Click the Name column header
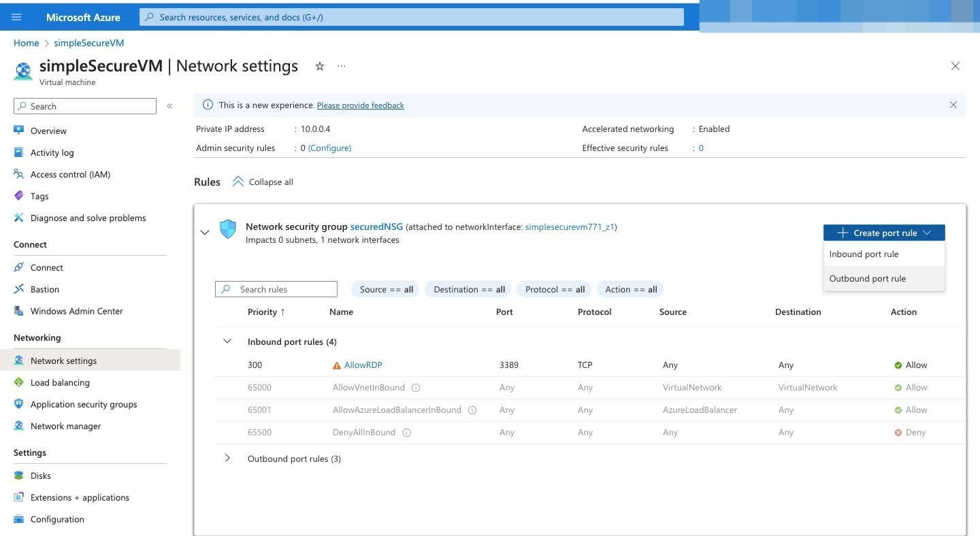 [x=341, y=312]
